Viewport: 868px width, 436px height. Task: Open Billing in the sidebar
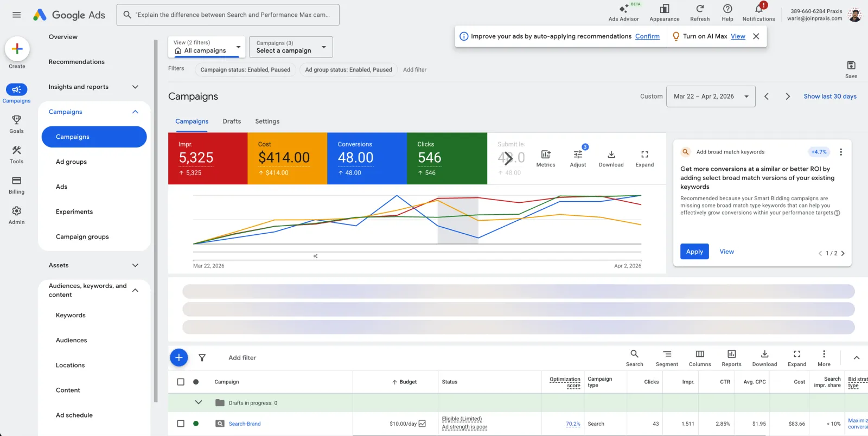(16, 184)
